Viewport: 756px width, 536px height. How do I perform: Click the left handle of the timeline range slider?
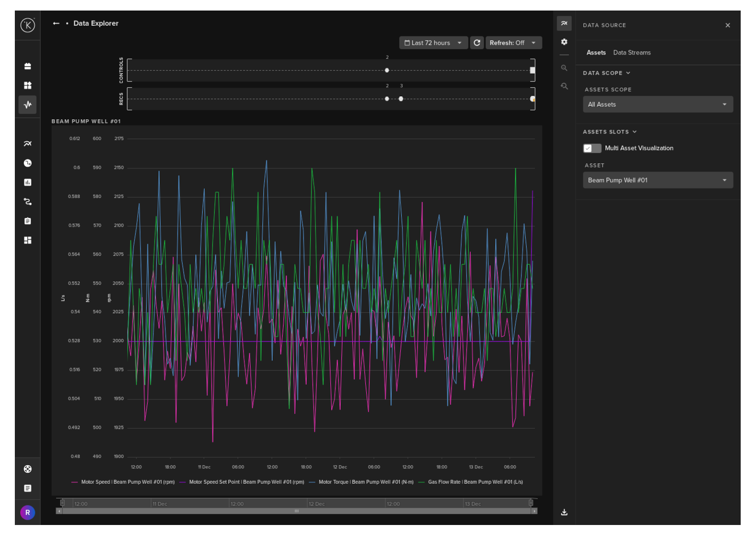coord(62,502)
